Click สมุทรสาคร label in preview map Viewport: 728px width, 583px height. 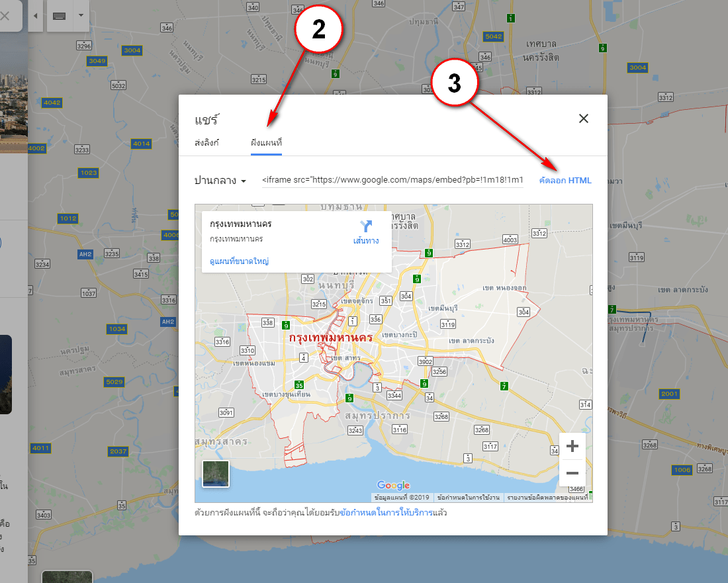pos(222,441)
